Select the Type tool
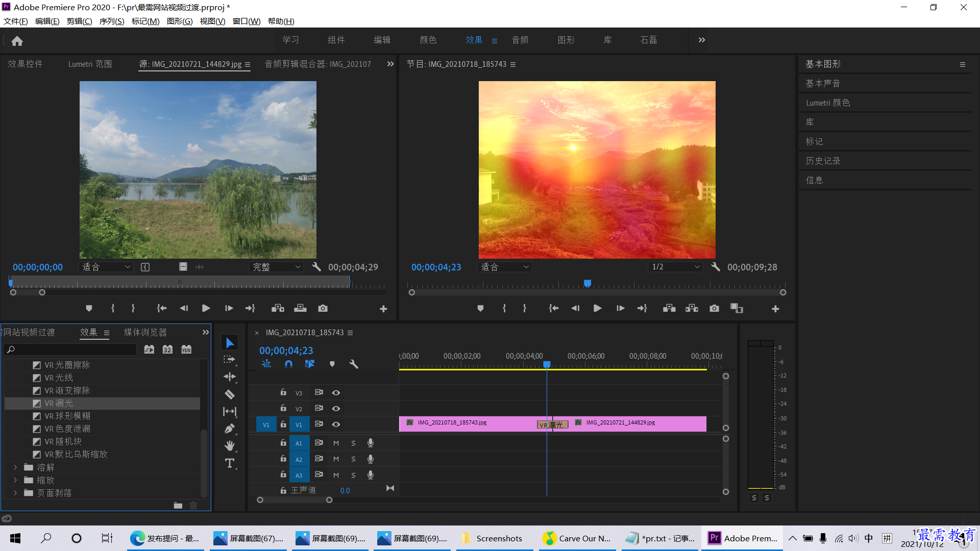The image size is (980, 551). coord(230,463)
